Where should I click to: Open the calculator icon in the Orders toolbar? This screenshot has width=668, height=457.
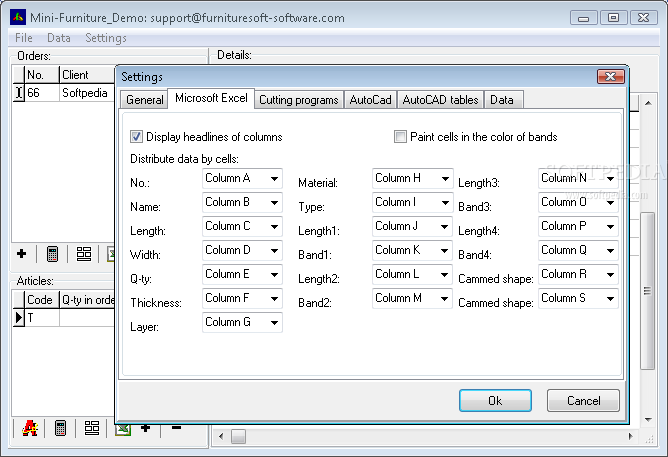52,254
